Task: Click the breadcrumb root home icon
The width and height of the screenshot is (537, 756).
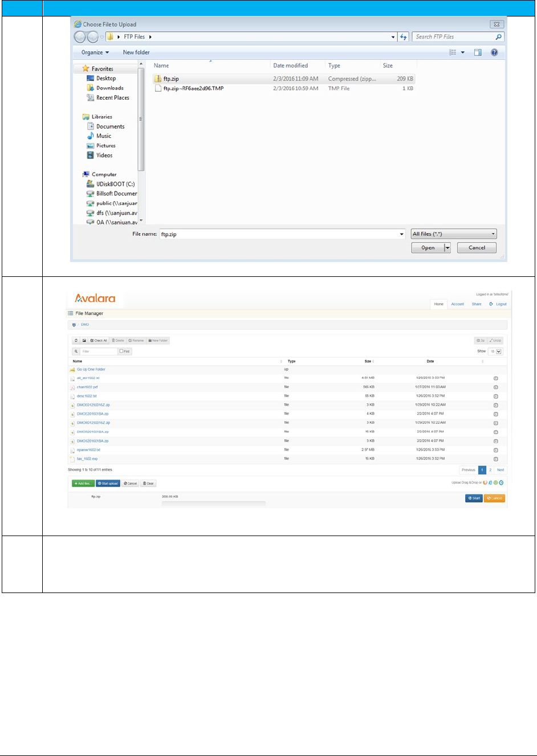Action: tap(74, 325)
